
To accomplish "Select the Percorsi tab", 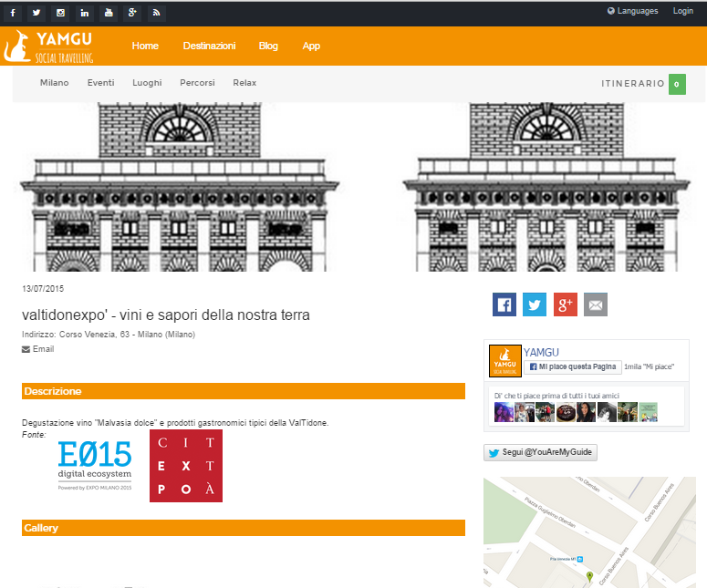I will pos(197,83).
